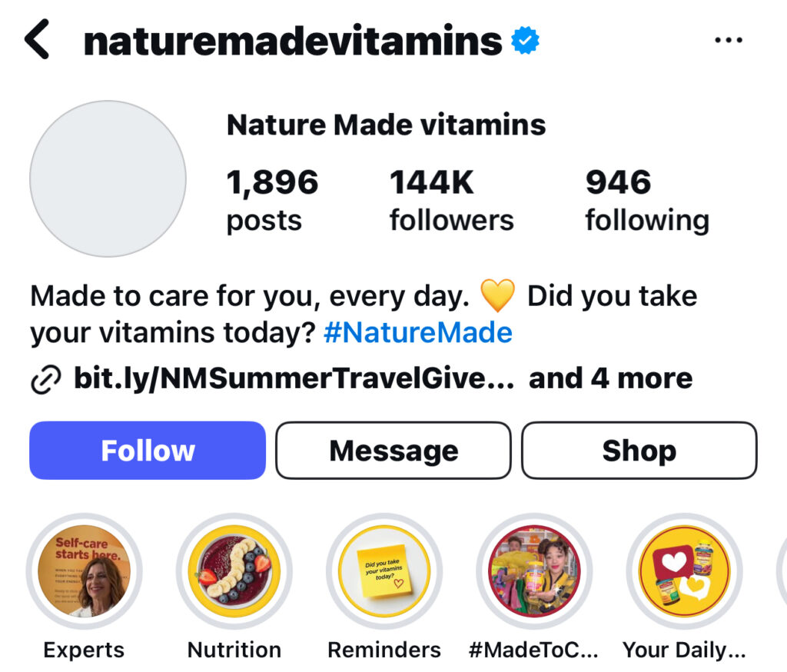Open the 144K followers list
The width and height of the screenshot is (787, 672).
pyautogui.click(x=451, y=201)
